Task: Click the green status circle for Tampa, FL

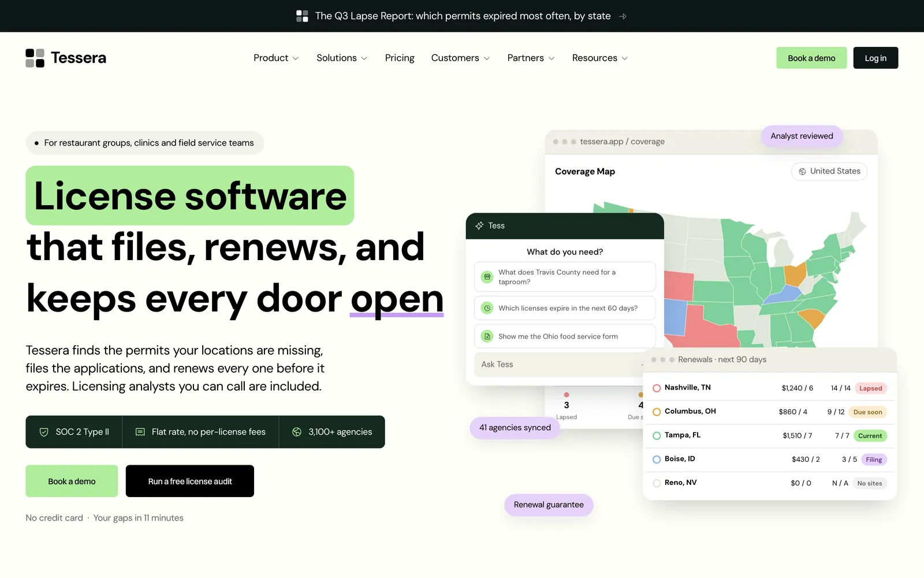Action: pyautogui.click(x=657, y=436)
